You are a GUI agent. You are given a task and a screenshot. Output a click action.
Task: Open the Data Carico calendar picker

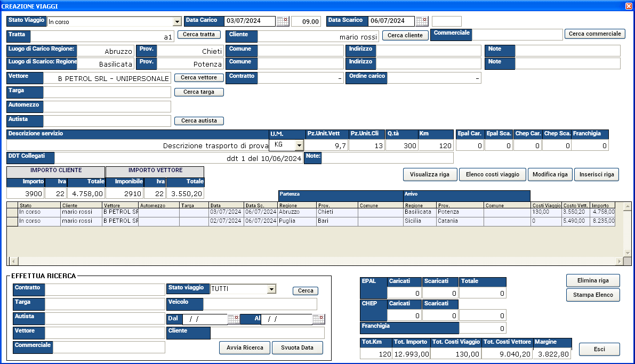click(x=283, y=21)
